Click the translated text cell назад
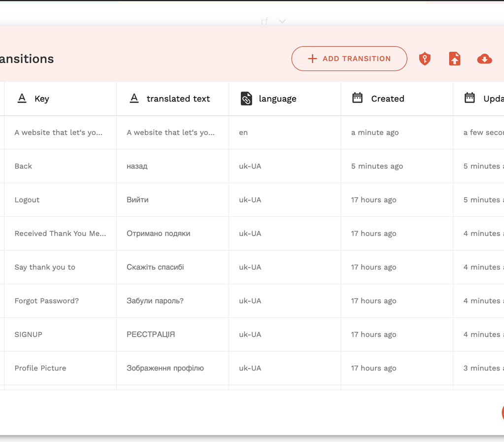This screenshot has width=504, height=442. coord(137,166)
